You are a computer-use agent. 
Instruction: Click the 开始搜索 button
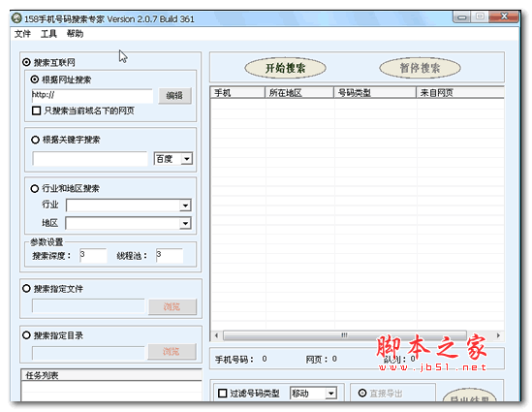(285, 68)
